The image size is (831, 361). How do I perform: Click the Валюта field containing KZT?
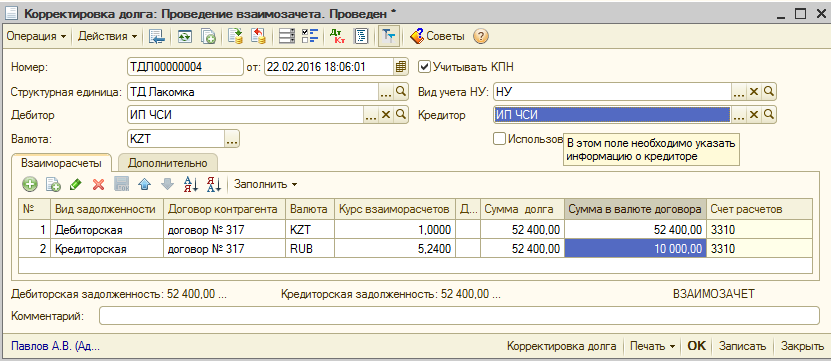tap(176, 139)
